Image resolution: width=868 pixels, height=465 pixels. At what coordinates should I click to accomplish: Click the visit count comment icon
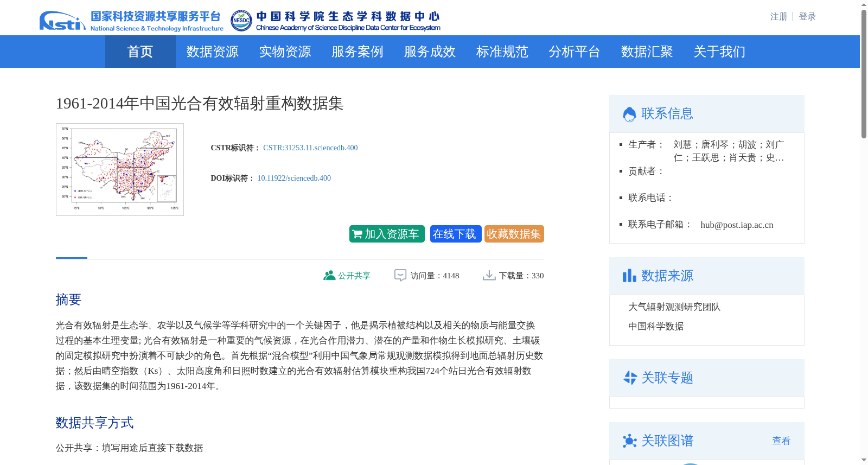400,276
